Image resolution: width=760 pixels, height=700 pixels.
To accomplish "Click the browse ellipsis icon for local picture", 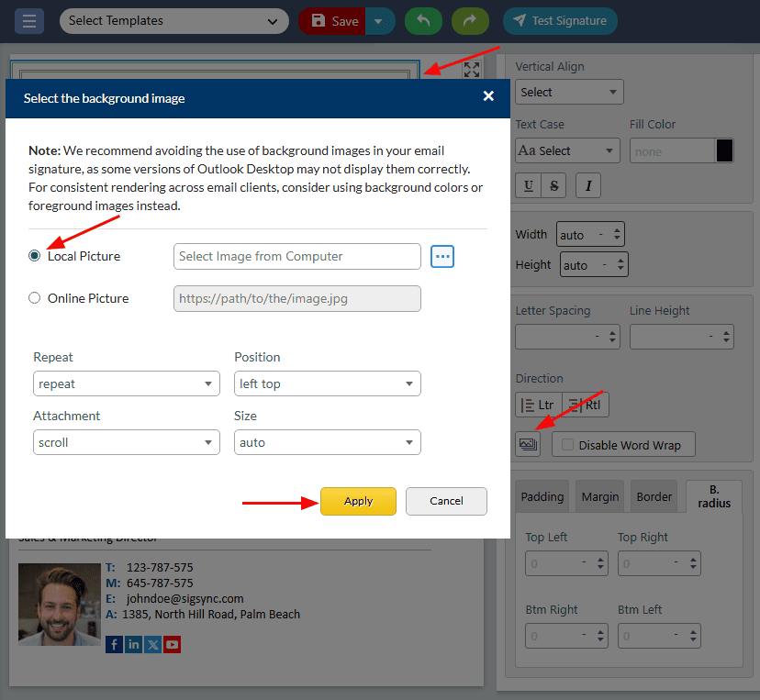I will tap(442, 257).
